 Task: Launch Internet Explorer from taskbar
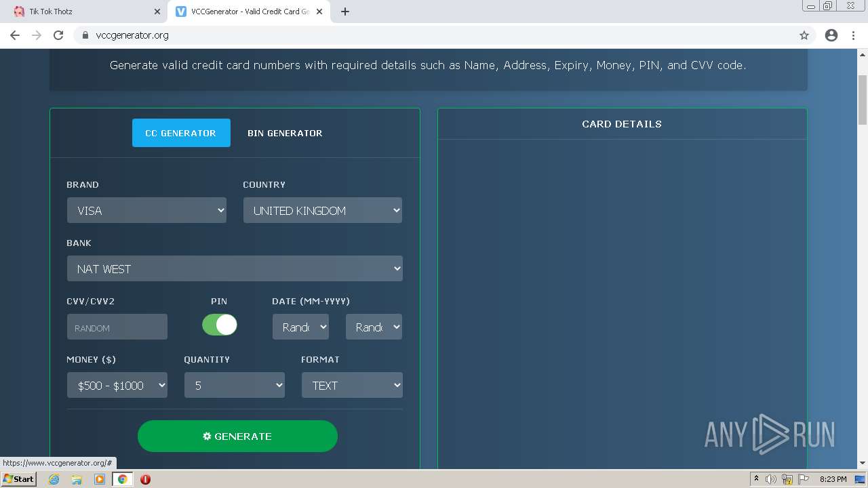point(54,479)
